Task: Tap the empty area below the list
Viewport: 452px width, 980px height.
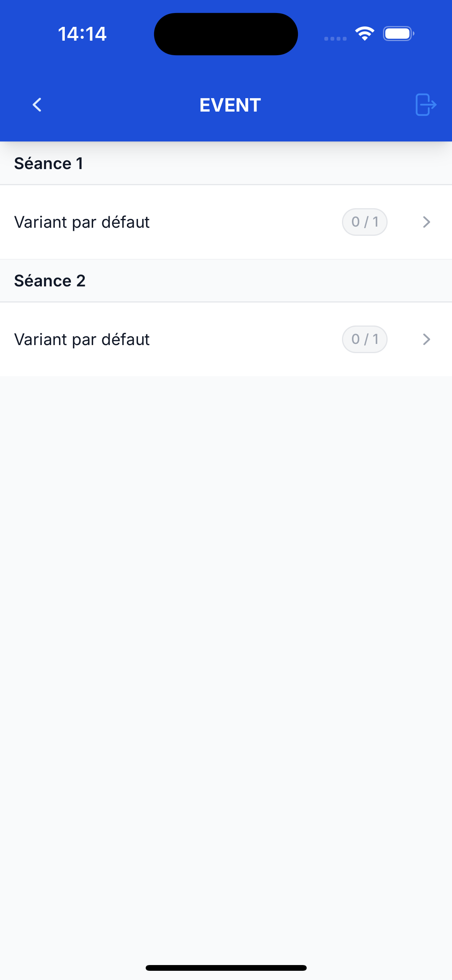Action: click(226, 613)
